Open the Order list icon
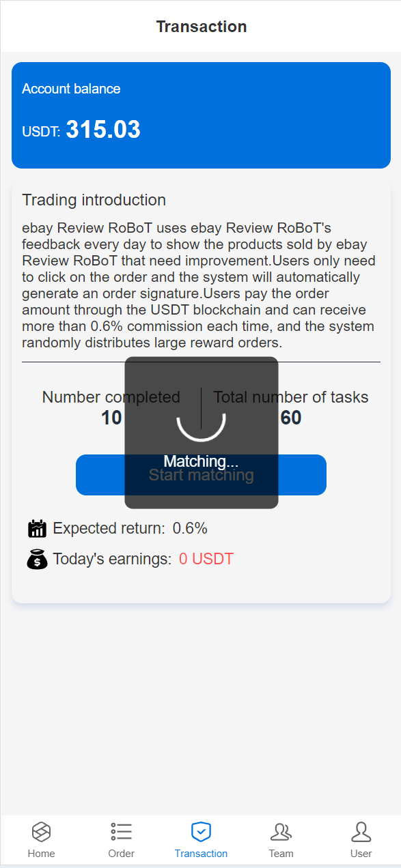 point(121,832)
